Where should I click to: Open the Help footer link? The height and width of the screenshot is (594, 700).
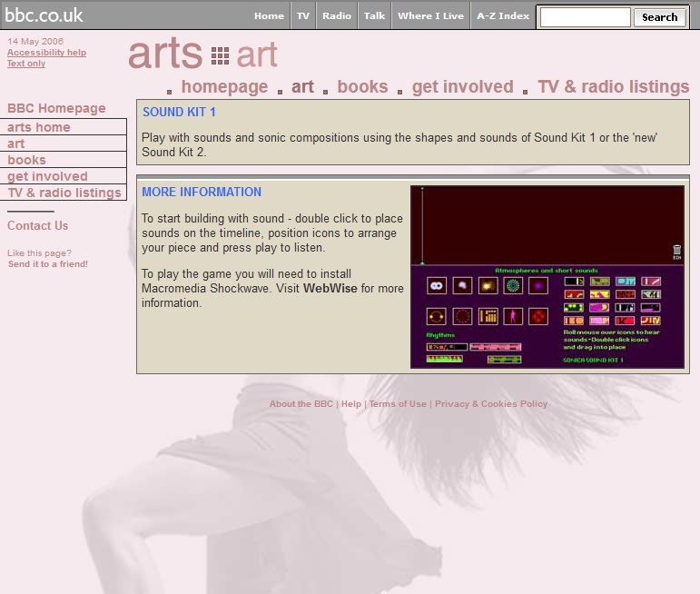tap(350, 404)
